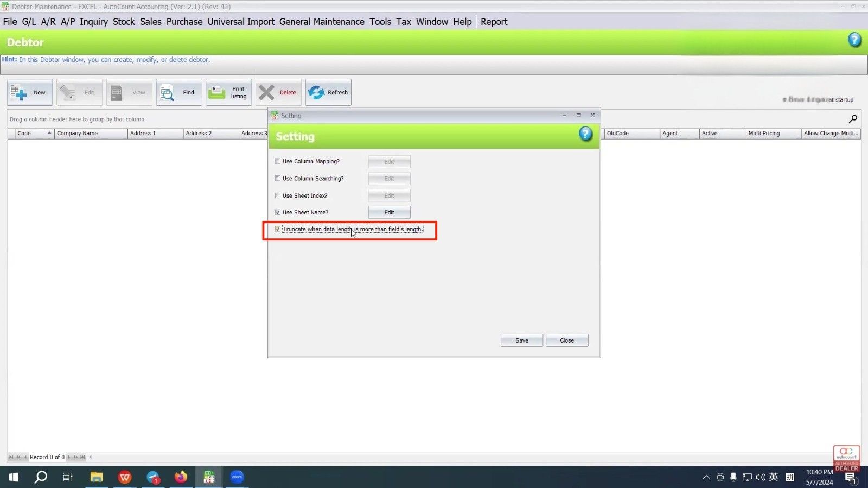Click the IME language indicator in tray
Screen dimensions: 868x488
[774, 477]
